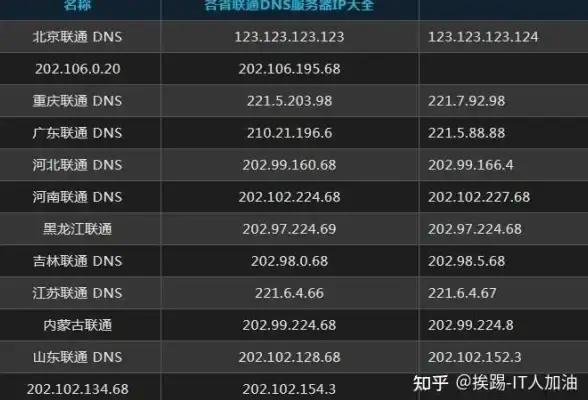Click the 黑龙江联通 name cell
This screenshot has width=588, height=400.
click(x=77, y=229)
